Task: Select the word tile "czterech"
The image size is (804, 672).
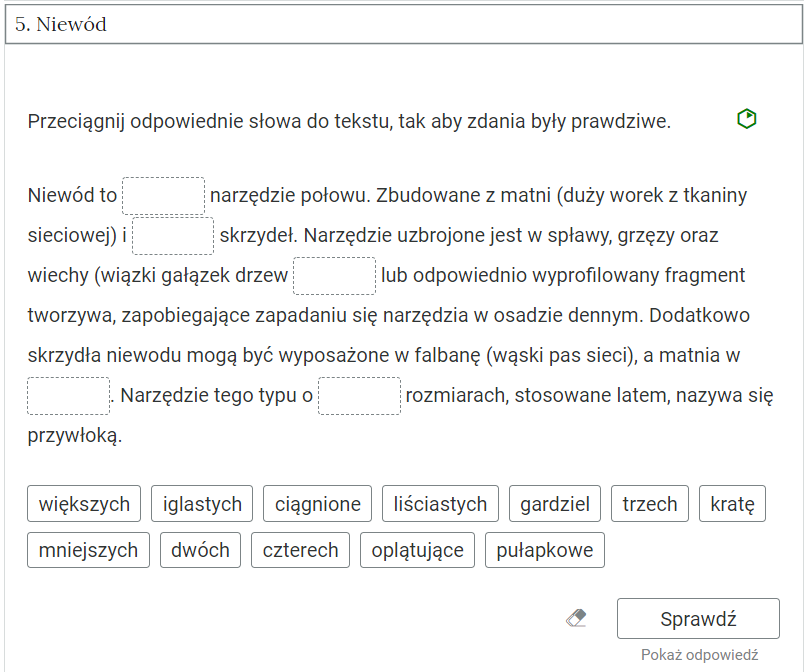Action: click(300, 549)
